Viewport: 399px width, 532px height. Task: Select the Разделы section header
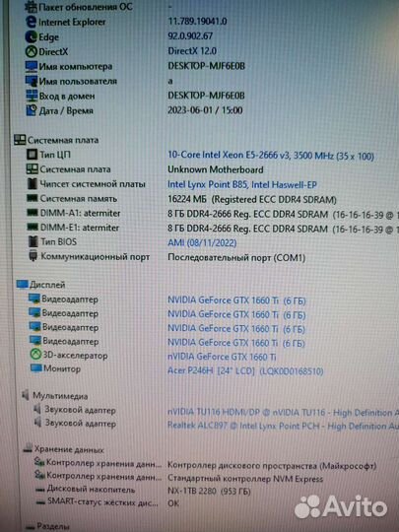coord(53,526)
